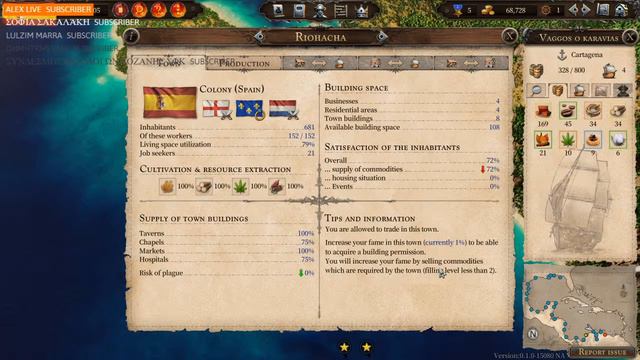The width and height of the screenshot is (640, 360).
Task: Click the 'Risk of plague' row
Action: (227, 273)
